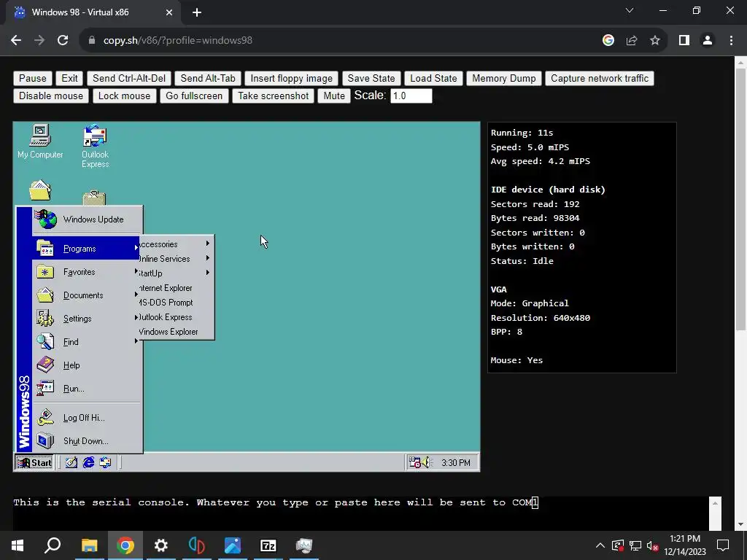Click the Windows Update globe icon

pyautogui.click(x=46, y=219)
